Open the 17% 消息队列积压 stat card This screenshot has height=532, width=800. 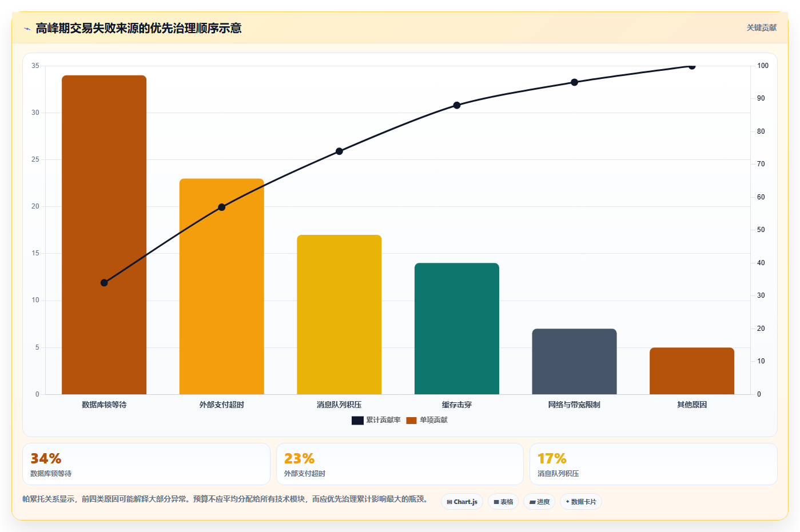coord(653,464)
